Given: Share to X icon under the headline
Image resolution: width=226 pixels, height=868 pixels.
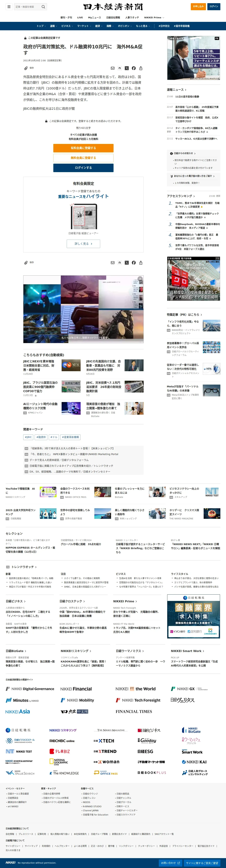Looking at the screenshot, I should pos(127,68).
